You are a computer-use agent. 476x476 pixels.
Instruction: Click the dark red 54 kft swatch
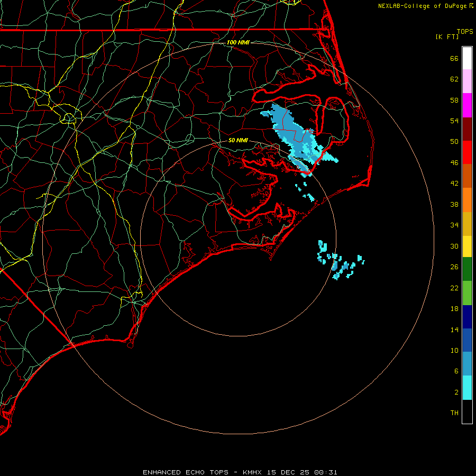pos(467,129)
